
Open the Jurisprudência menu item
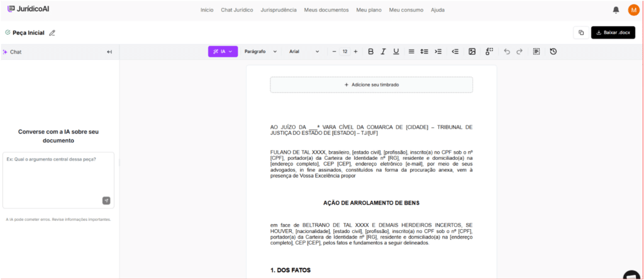coord(279,10)
